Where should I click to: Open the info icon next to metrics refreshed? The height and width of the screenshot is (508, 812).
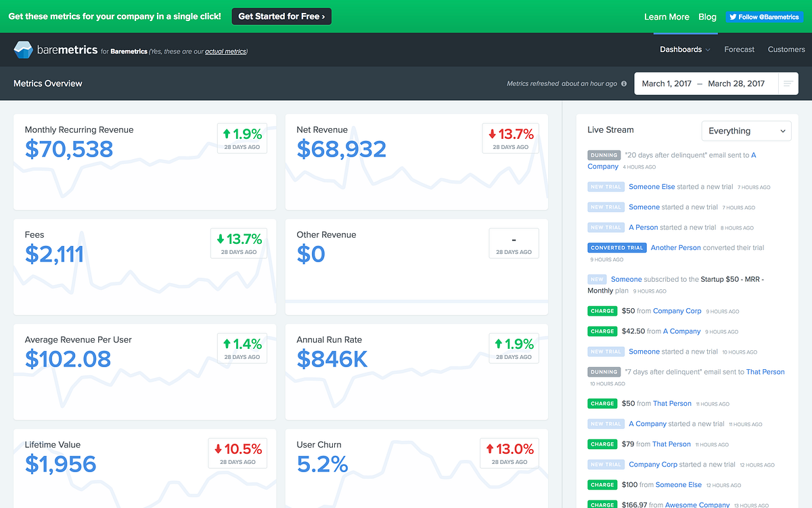pos(624,84)
